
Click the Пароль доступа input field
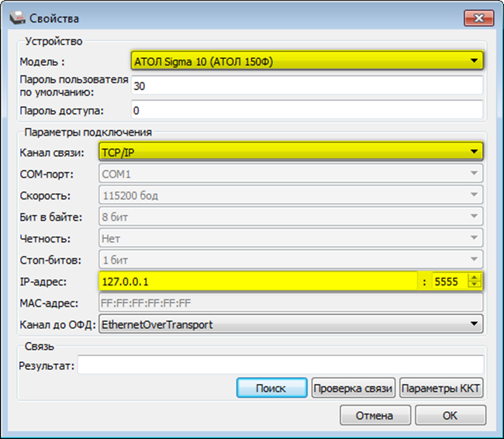[307, 110]
